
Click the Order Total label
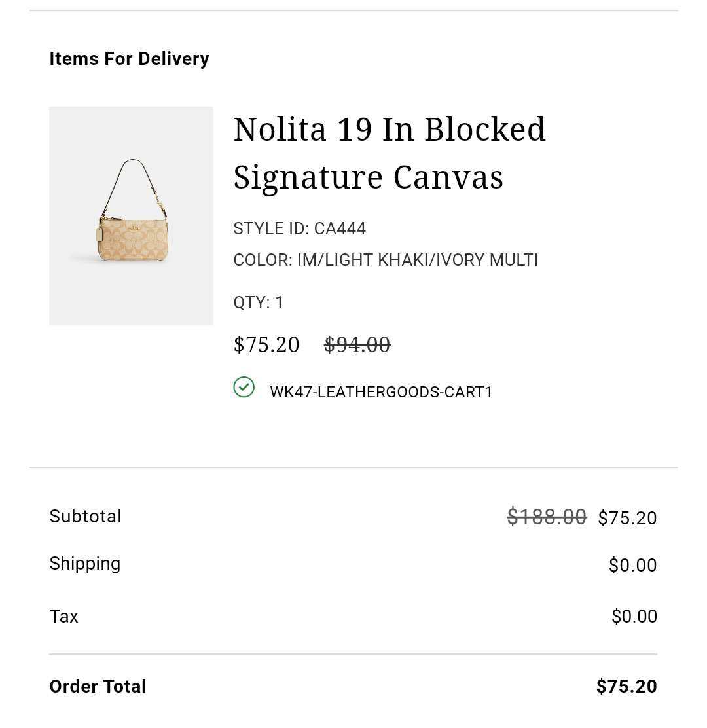[x=98, y=687]
